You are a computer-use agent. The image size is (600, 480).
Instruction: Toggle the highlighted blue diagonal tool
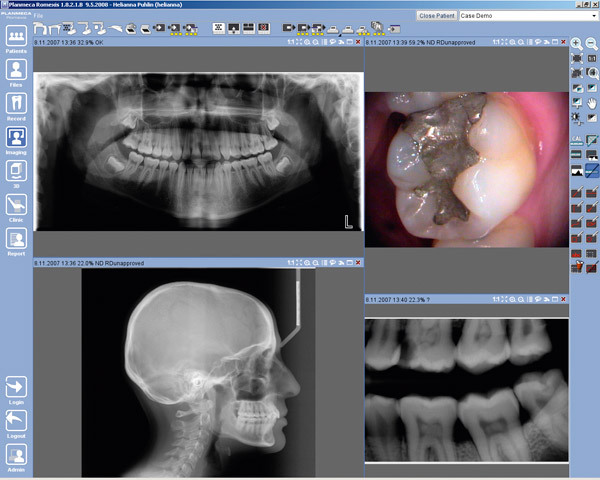pyautogui.click(x=592, y=170)
